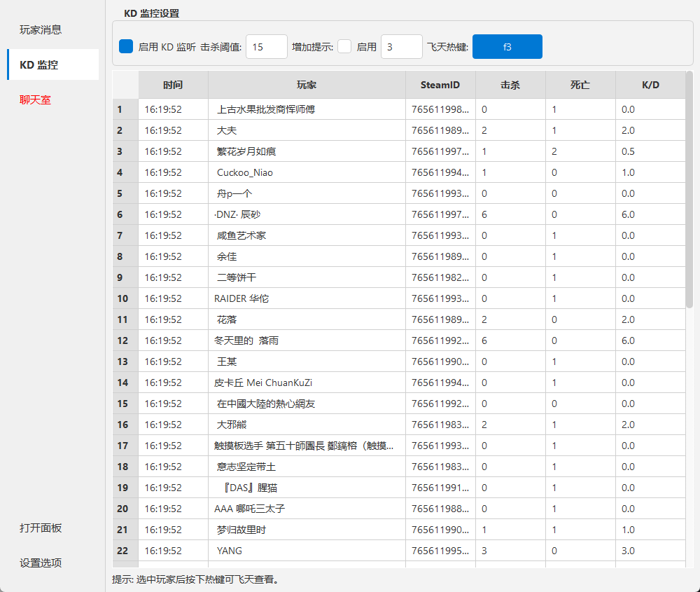700x592 pixels.
Task: Click the SteamID column header
Action: 440,84
